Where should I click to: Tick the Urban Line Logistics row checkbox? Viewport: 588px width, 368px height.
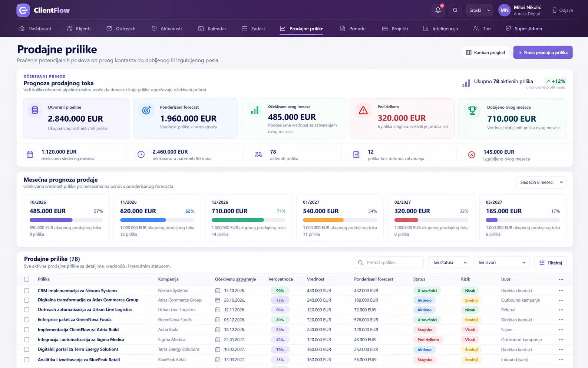coord(26,310)
